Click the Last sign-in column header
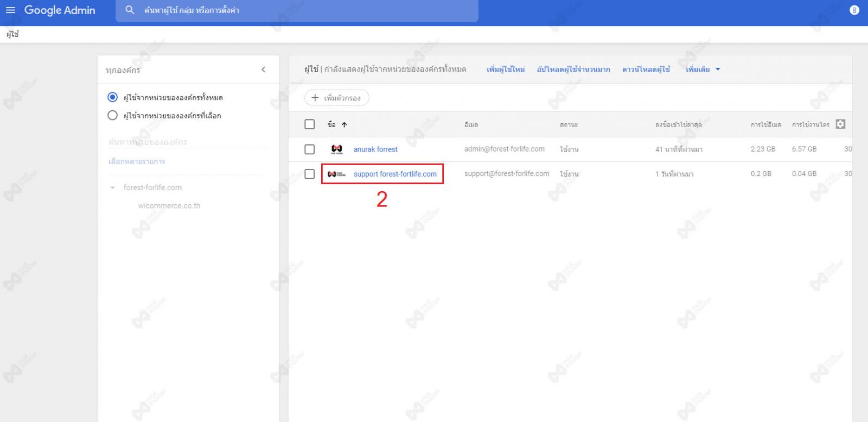 678,124
